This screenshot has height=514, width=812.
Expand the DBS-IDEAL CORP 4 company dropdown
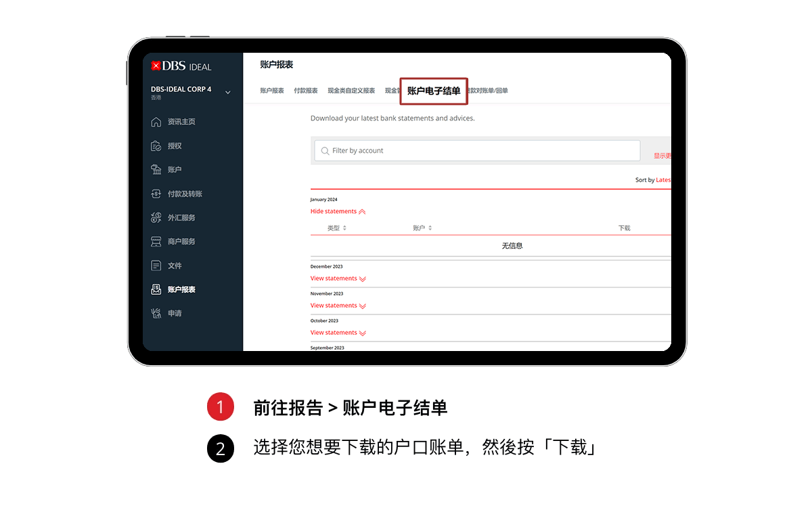(227, 92)
